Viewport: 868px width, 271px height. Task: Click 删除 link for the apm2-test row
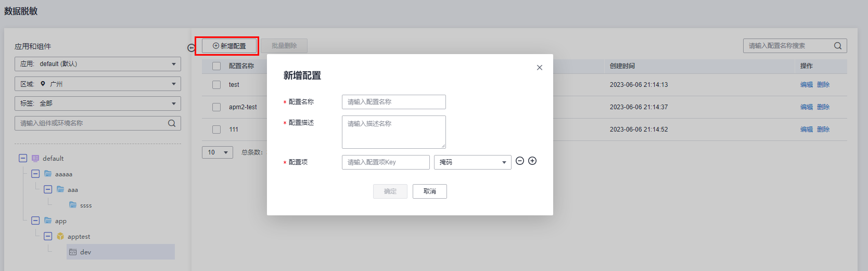click(x=823, y=107)
